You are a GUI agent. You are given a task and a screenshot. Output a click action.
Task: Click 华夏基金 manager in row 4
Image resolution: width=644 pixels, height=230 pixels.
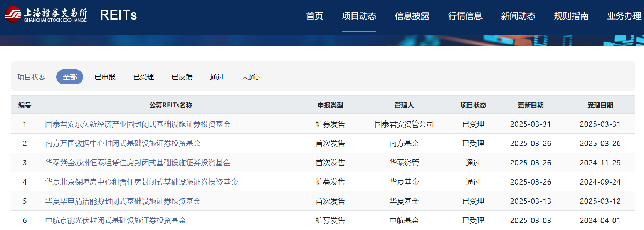(x=404, y=182)
